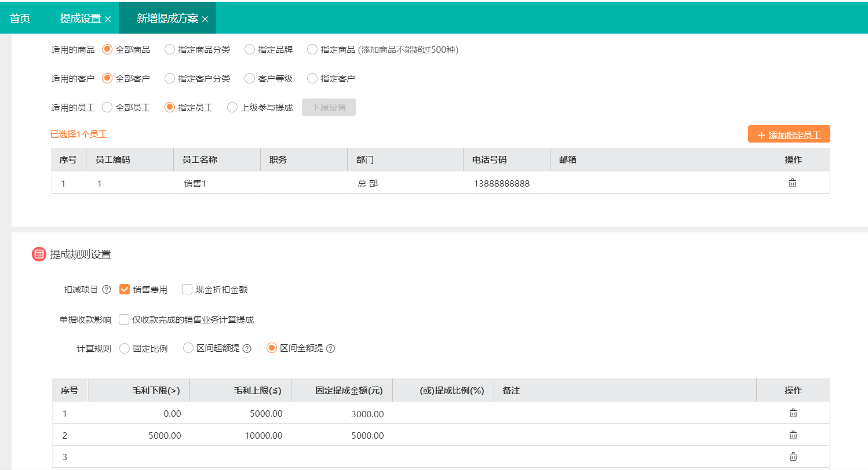This screenshot has height=470, width=868.
Task: Click help icon beside 区间超额提
Action: pyautogui.click(x=247, y=349)
